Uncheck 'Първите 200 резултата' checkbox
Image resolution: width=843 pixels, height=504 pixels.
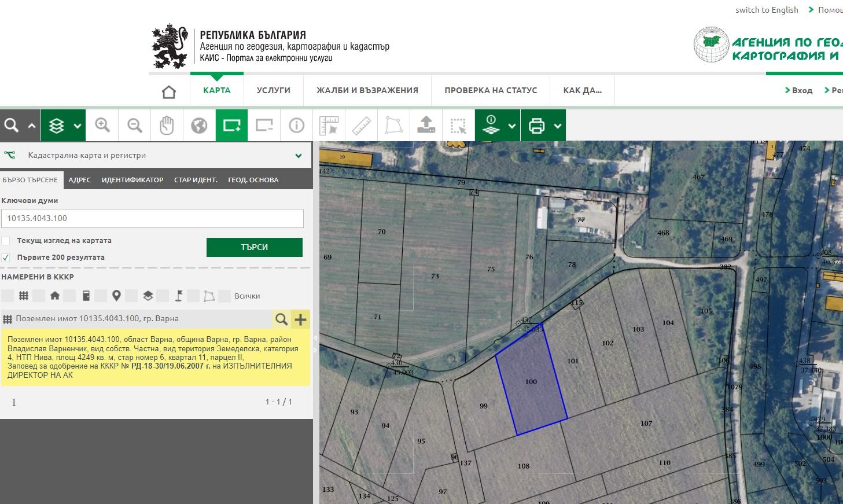point(6,257)
